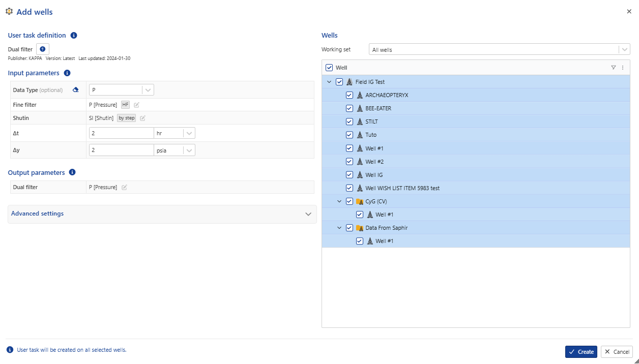639x364 pixels.
Task: Open the Working set dropdown
Action: 624,49
